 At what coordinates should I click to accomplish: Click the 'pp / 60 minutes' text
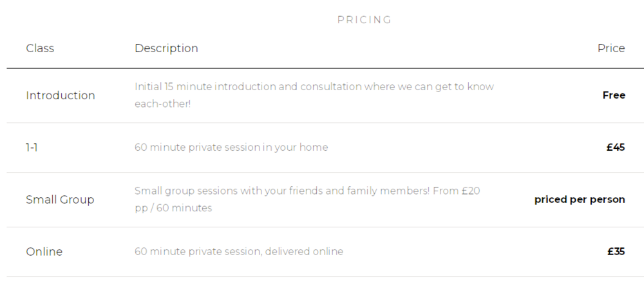pyautogui.click(x=173, y=208)
